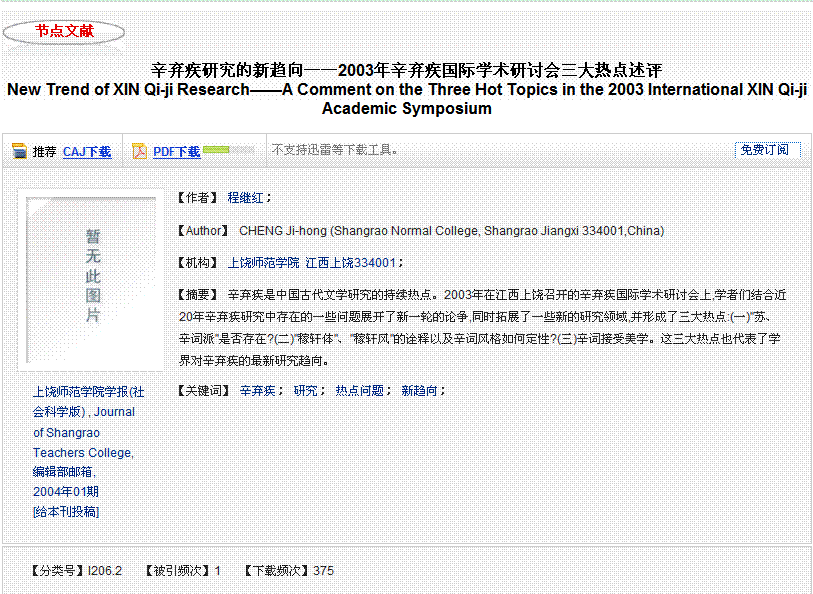Click the PDF download icon
The width and height of the screenshot is (813, 594).
tap(139, 152)
